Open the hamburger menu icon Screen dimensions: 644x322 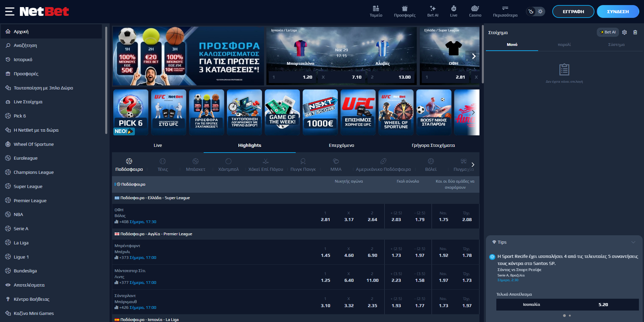[x=9, y=11]
